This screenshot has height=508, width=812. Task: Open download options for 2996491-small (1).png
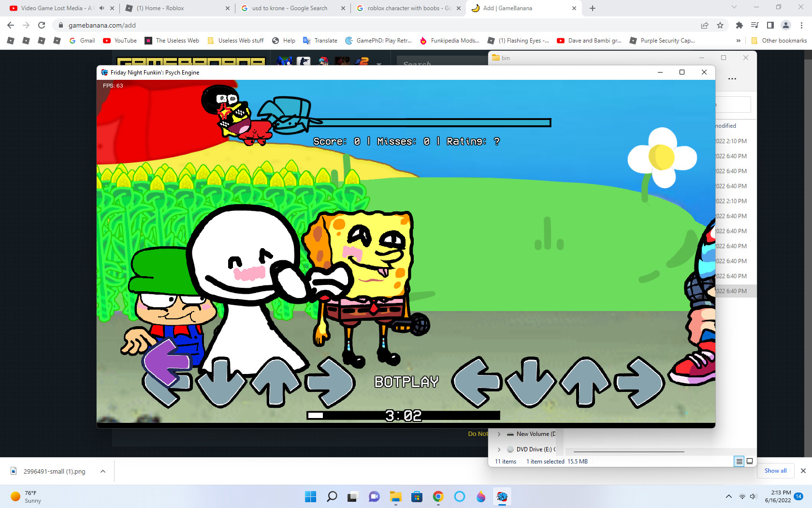(103, 471)
